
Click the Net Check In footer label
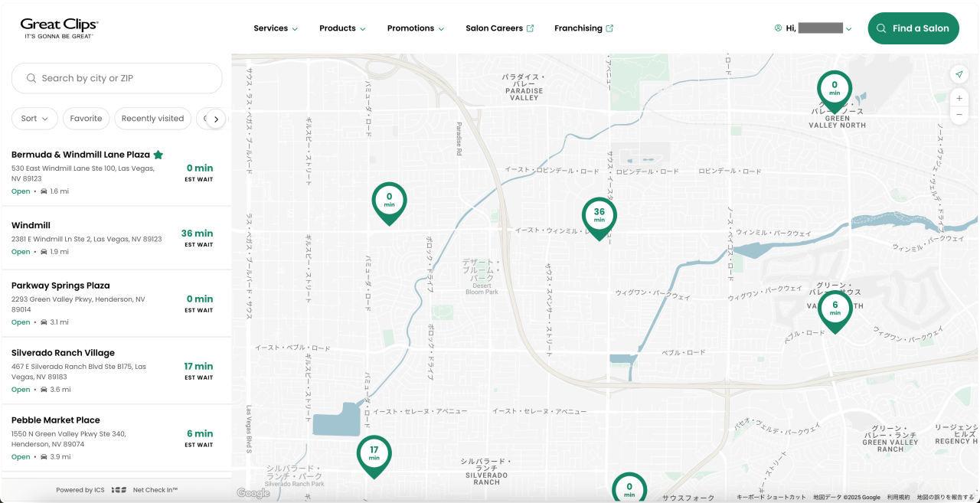pos(155,490)
